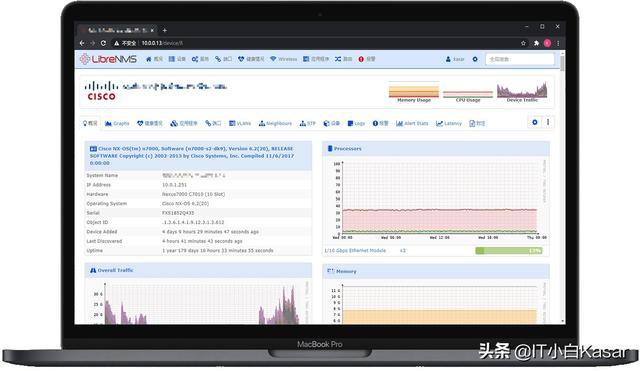Switch to the Logs tab
Viewport: 640px width, 371px height.
[356, 123]
